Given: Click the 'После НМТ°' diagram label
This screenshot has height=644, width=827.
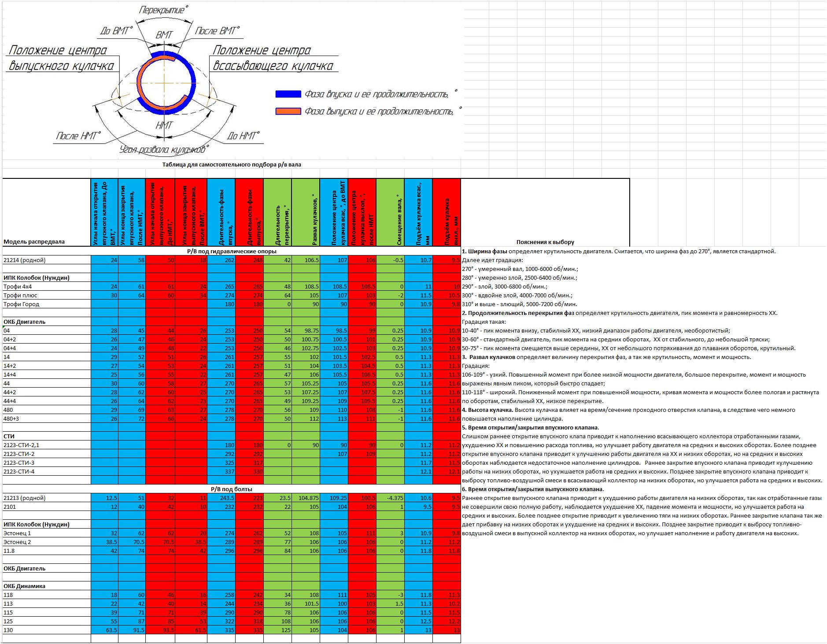Looking at the screenshot, I should (x=79, y=136).
